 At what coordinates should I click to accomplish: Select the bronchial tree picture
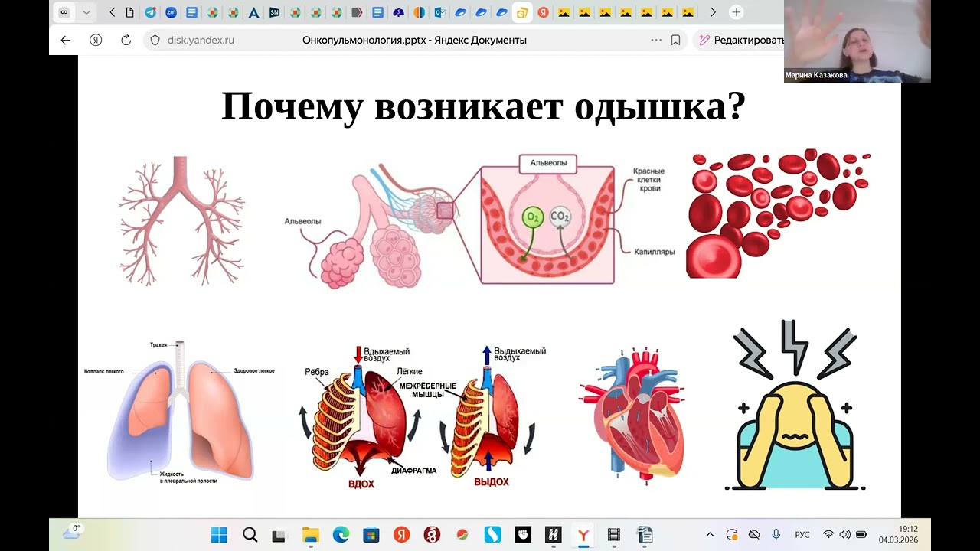click(182, 220)
